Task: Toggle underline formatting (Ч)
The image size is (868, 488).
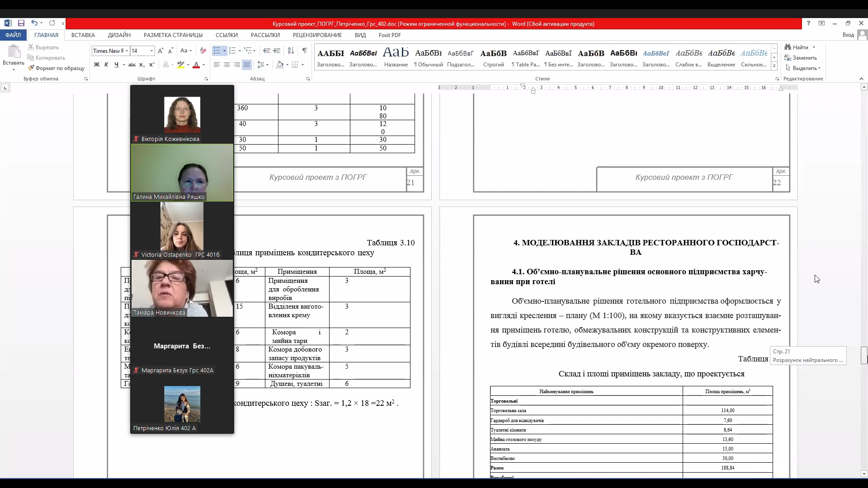Action: (x=116, y=65)
